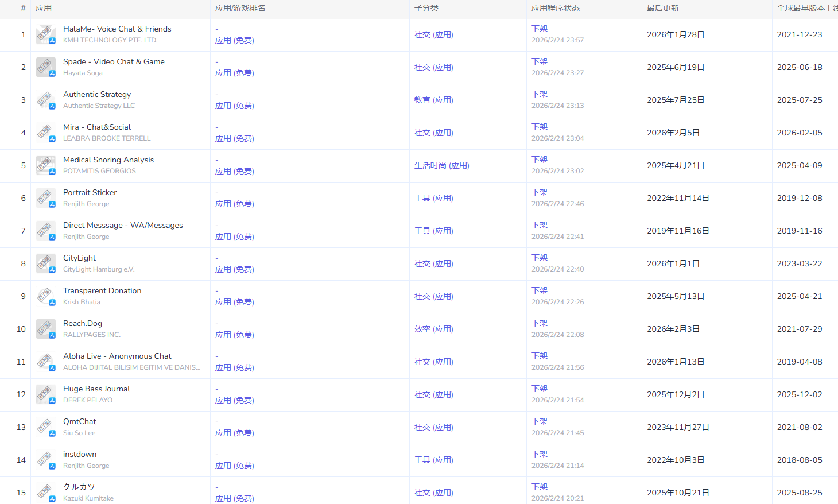Click the 子分类 column header
Viewport: 838px width, 504px height.
(426, 8)
